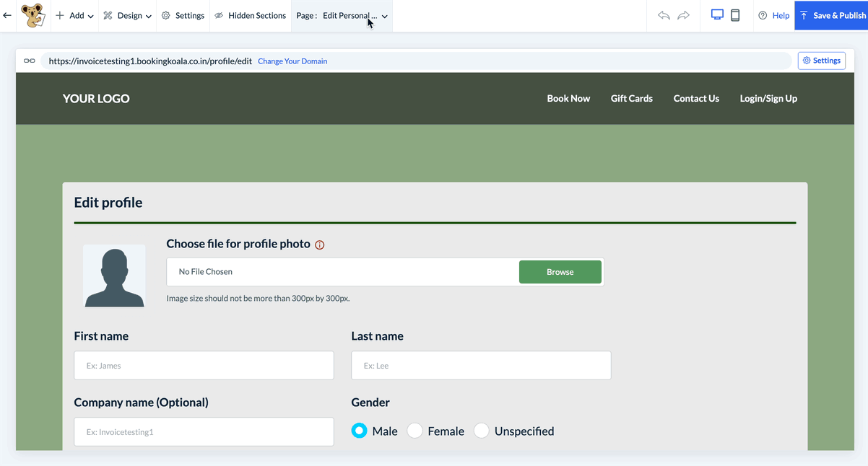Image resolution: width=868 pixels, height=466 pixels.
Task: Switch to desktop preview icon
Action: coord(717,15)
